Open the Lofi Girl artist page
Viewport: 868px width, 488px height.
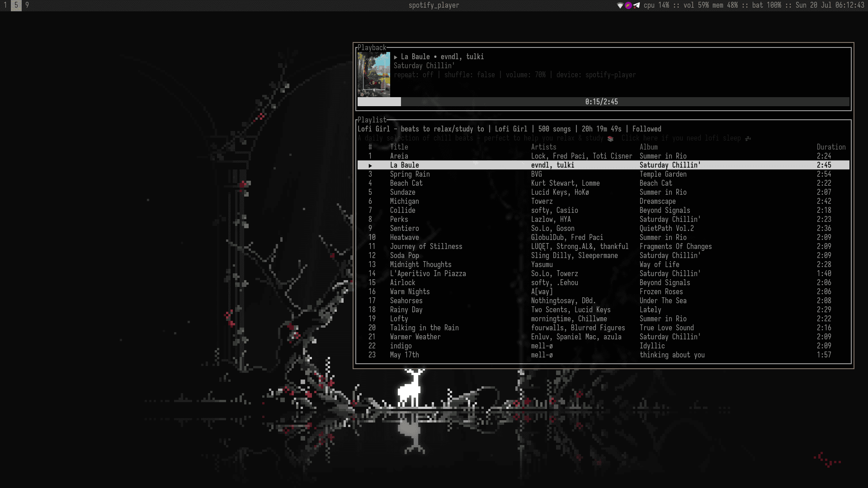click(511, 129)
